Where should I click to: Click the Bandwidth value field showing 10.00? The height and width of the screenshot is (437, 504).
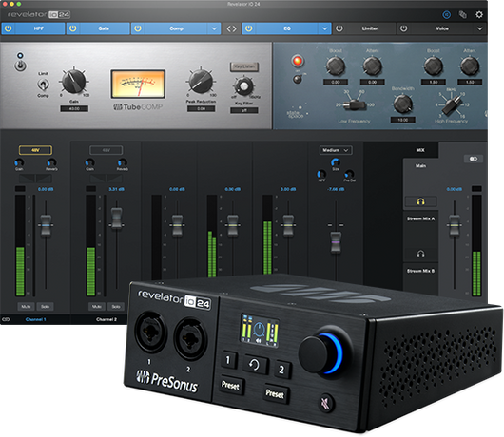click(x=403, y=120)
